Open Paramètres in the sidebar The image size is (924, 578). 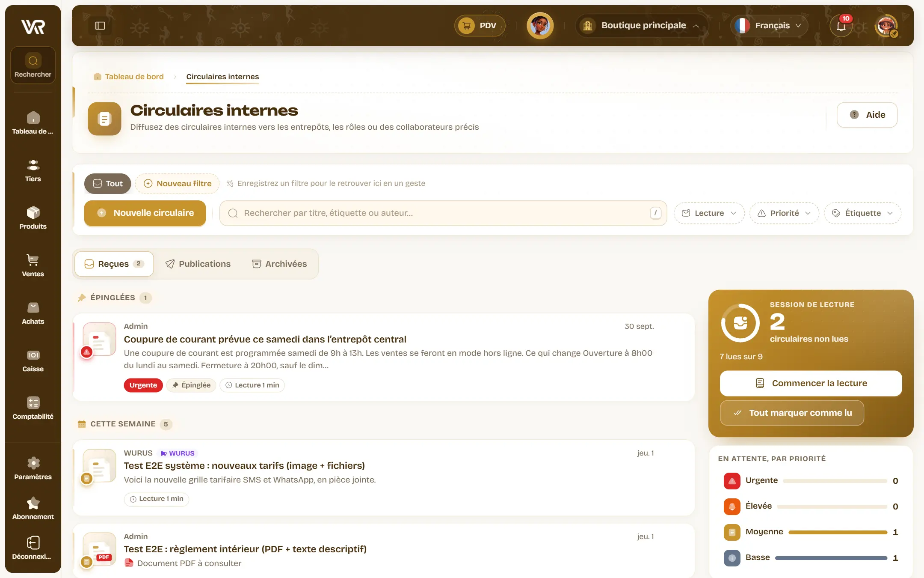(33, 468)
